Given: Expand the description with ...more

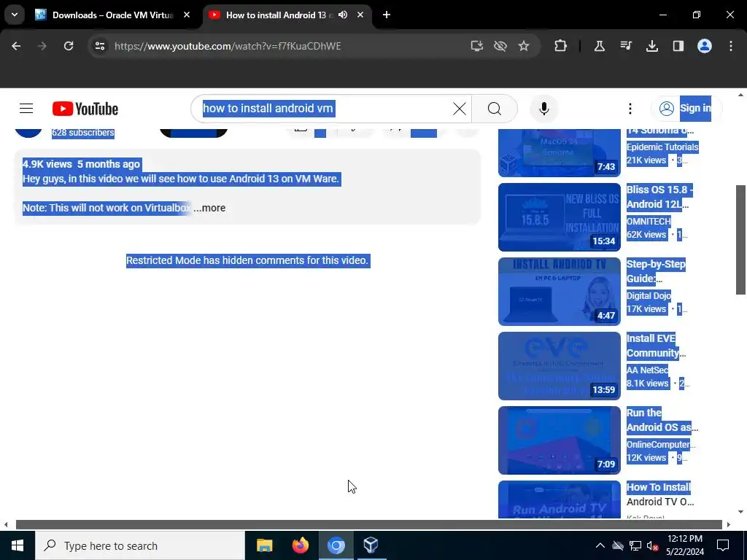Looking at the screenshot, I should pos(209,208).
